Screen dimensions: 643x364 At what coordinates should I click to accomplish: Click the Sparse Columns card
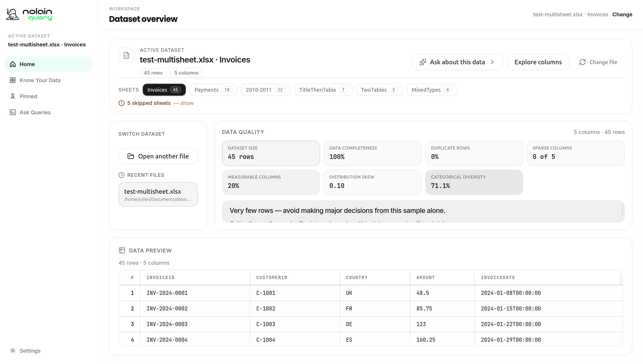[x=576, y=153]
